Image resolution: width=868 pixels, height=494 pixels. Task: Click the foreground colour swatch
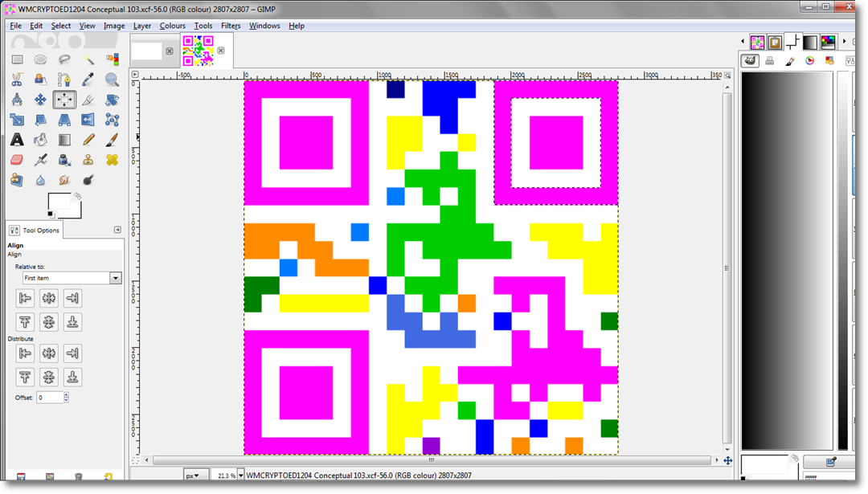(x=59, y=202)
